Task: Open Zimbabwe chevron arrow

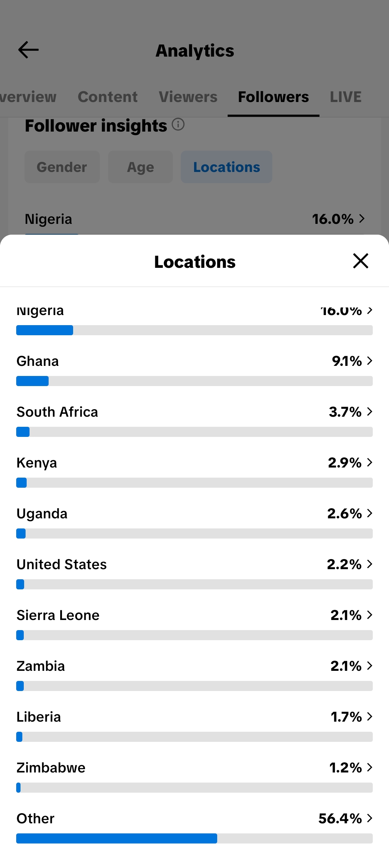Action: [x=370, y=767]
